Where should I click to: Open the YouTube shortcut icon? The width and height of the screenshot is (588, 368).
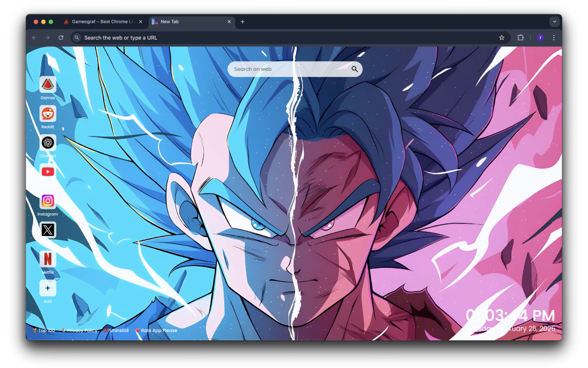coord(48,172)
